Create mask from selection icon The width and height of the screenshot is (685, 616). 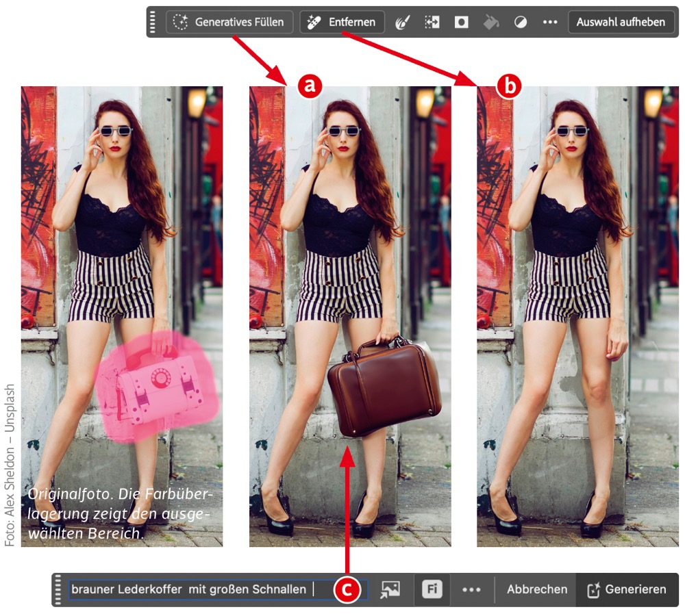click(461, 22)
